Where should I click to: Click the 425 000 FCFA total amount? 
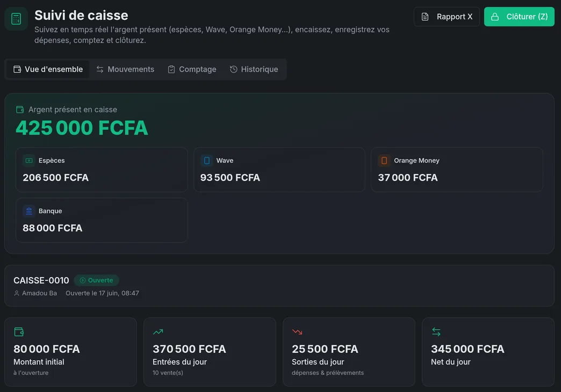coord(82,128)
